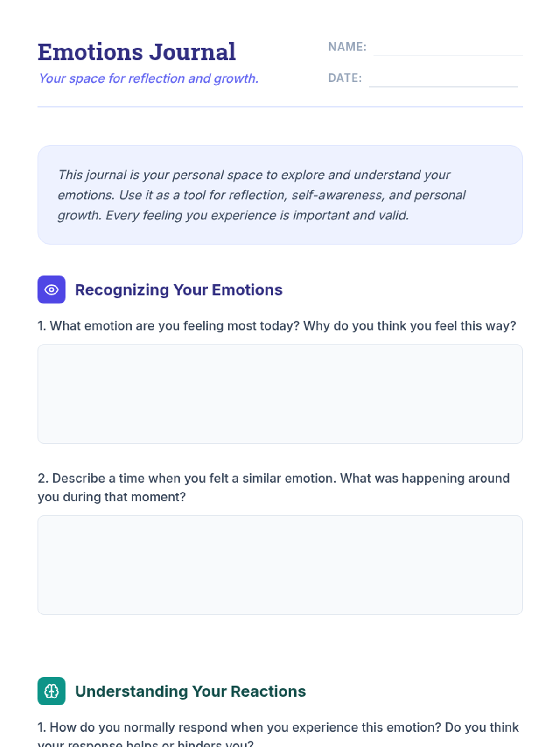Click the NAME label text
Image resolution: width=560 pixels, height=747 pixels.
[347, 47]
